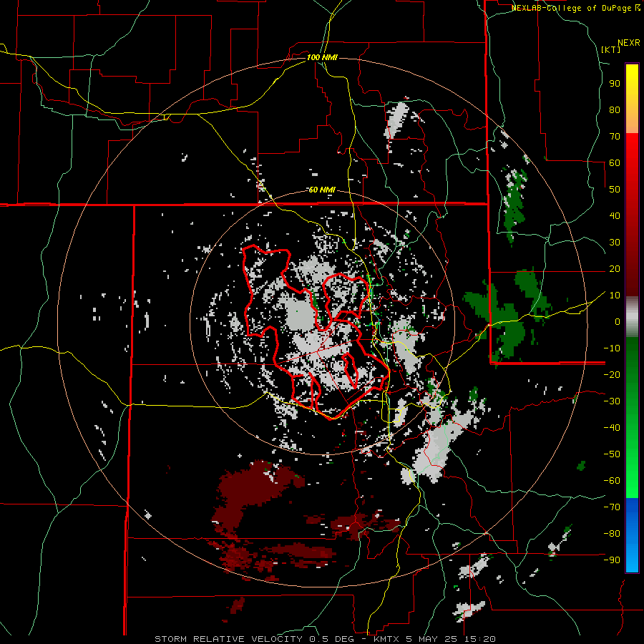Click the -60 value on velocity scale

click(x=612, y=481)
